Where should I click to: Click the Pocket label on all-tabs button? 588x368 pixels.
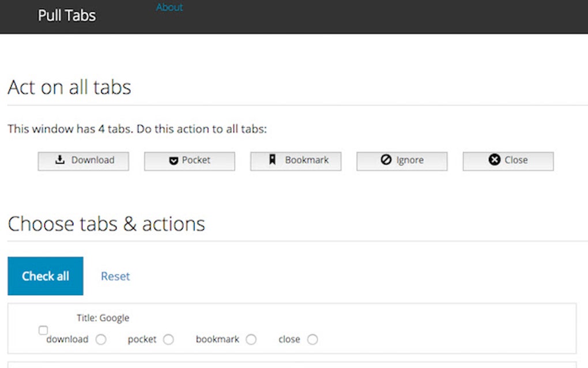click(196, 160)
